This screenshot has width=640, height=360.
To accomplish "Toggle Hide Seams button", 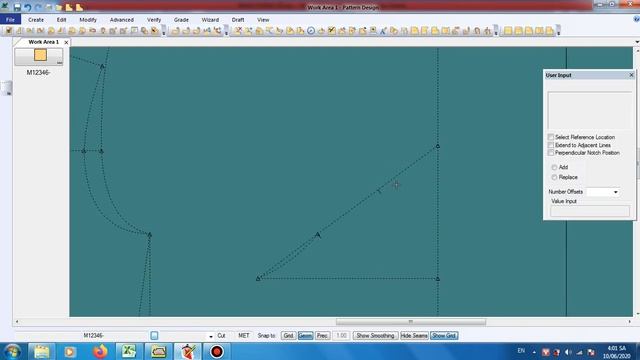I will pyautogui.click(x=414, y=336).
